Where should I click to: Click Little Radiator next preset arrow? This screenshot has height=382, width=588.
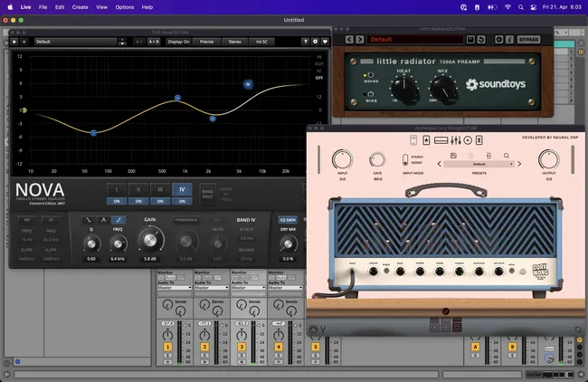[x=360, y=40]
